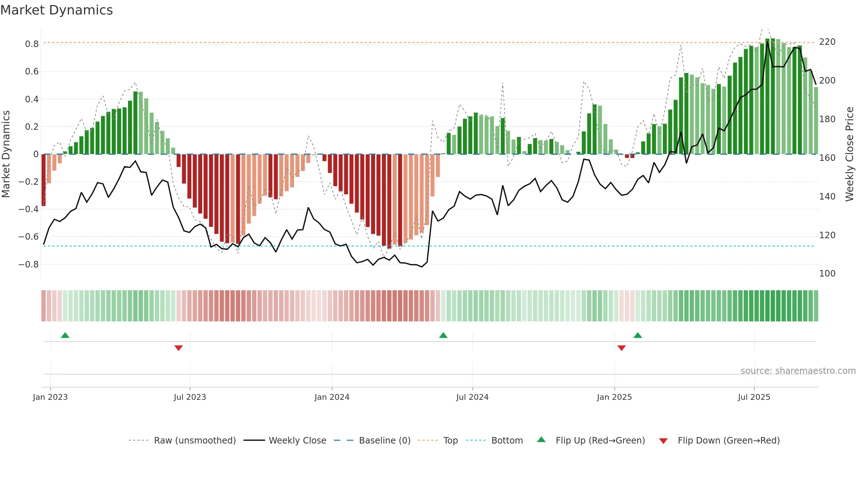Click the 220 right axis tick label

point(827,42)
